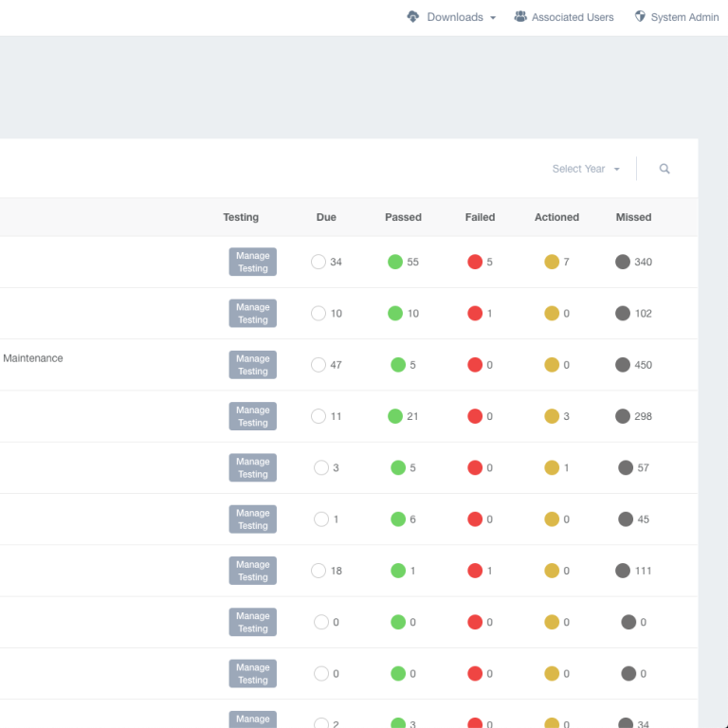Click green Passed circle showing 21
728x728 pixels.
click(x=395, y=416)
